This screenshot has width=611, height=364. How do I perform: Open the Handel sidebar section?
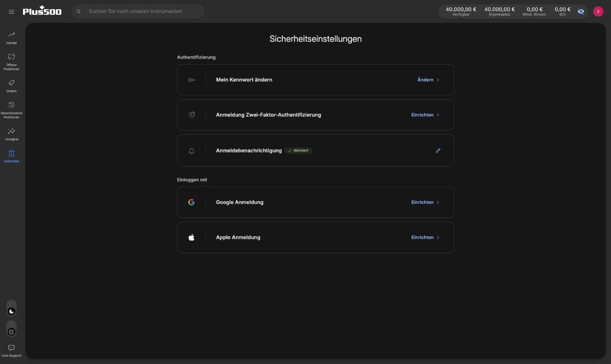pos(11,38)
